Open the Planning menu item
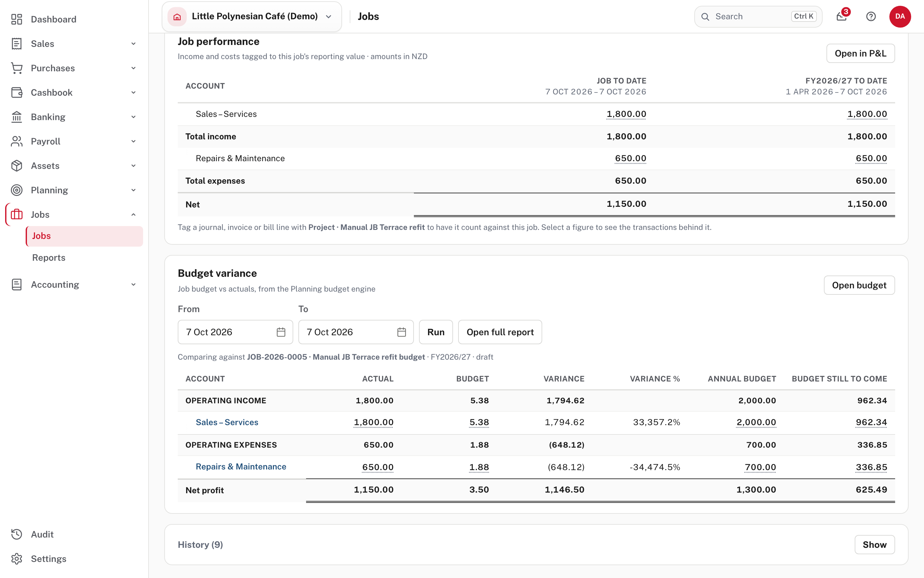The width and height of the screenshot is (924, 578). [74, 190]
